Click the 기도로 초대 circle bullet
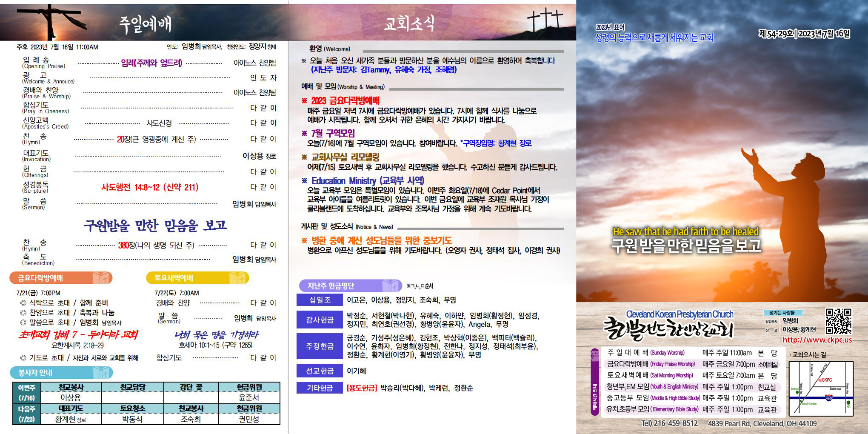Viewport: 868px width, 434px height. pyautogui.click(x=23, y=358)
